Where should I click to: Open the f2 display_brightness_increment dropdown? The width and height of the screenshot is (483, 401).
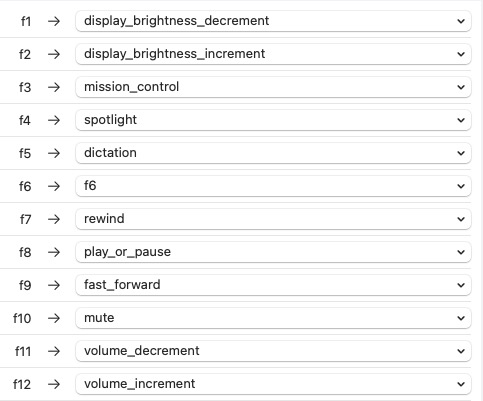[273, 54]
